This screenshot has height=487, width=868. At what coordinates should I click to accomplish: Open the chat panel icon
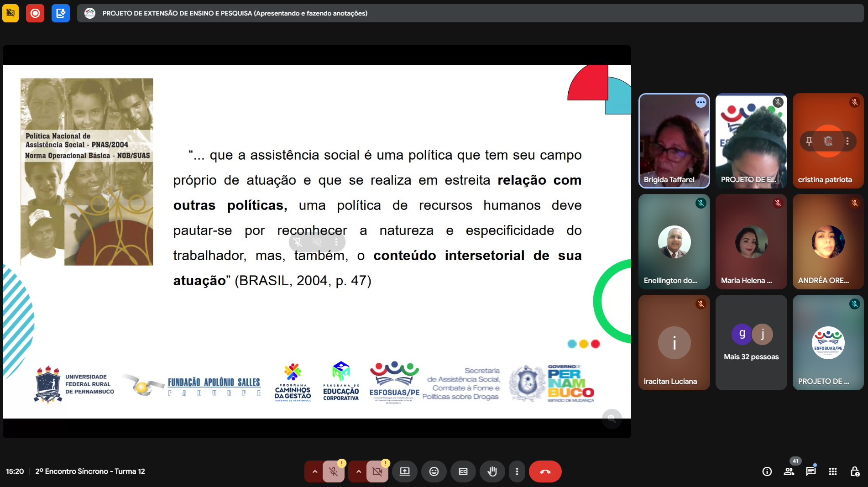(x=811, y=471)
